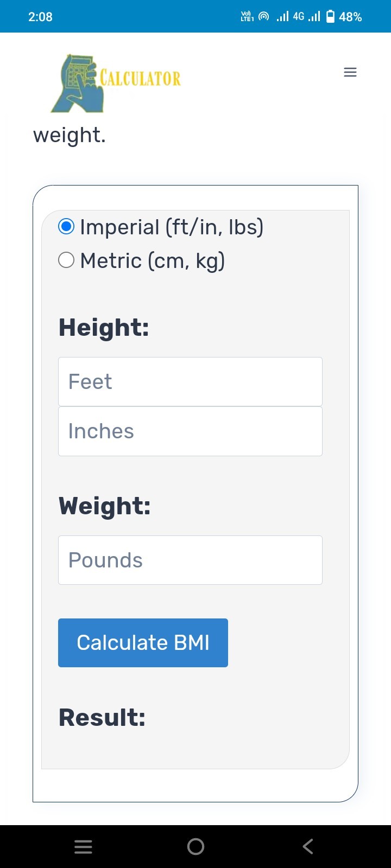391x868 pixels.
Task: Click the Inches height input field
Action: (x=190, y=431)
